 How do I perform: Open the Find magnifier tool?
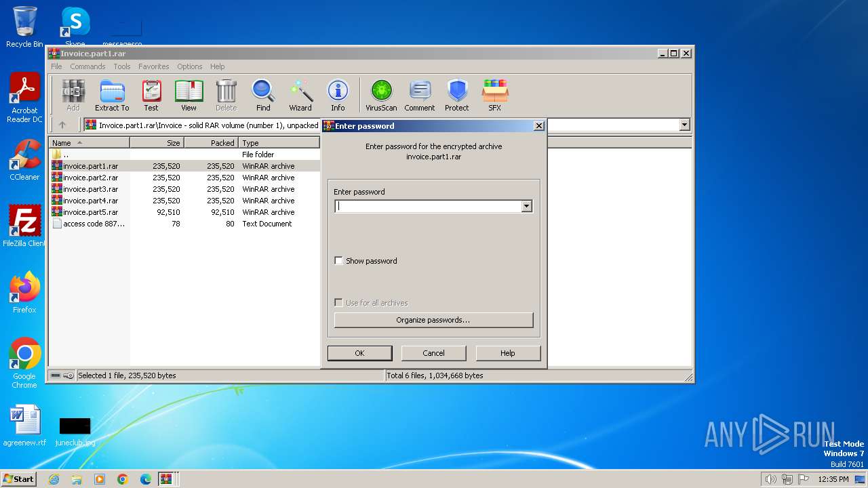(x=263, y=95)
